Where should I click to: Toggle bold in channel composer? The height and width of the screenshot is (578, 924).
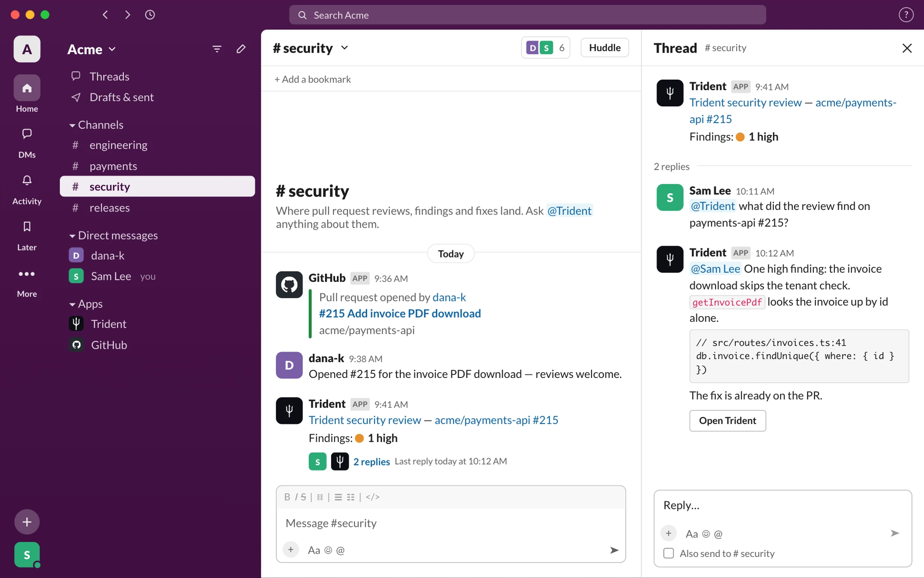point(287,497)
